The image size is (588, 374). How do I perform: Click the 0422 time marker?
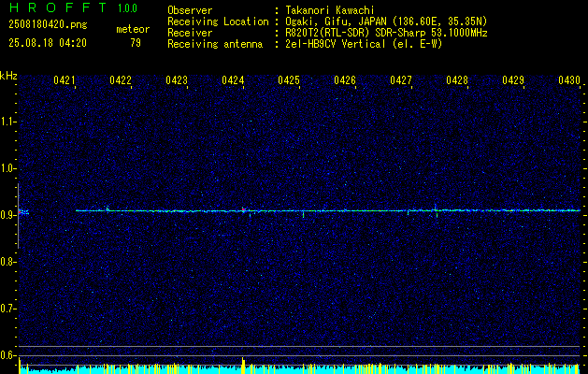pyautogui.click(x=121, y=79)
